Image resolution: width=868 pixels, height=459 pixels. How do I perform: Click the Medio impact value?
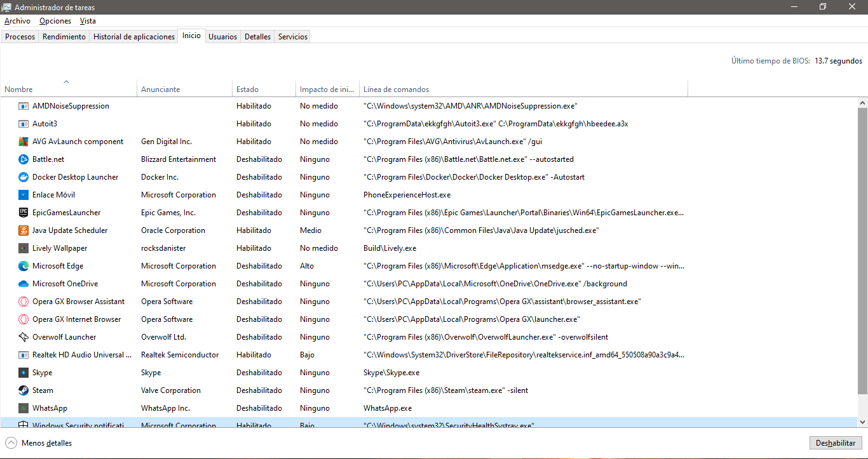pyautogui.click(x=311, y=230)
